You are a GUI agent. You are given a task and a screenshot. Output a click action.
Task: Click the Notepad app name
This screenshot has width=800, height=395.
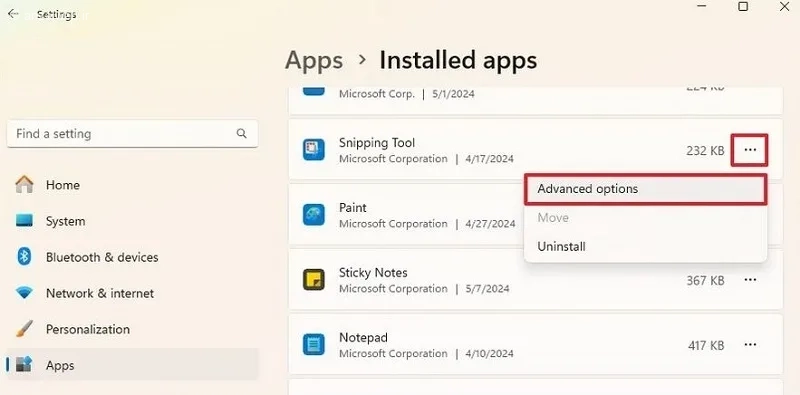(x=363, y=337)
